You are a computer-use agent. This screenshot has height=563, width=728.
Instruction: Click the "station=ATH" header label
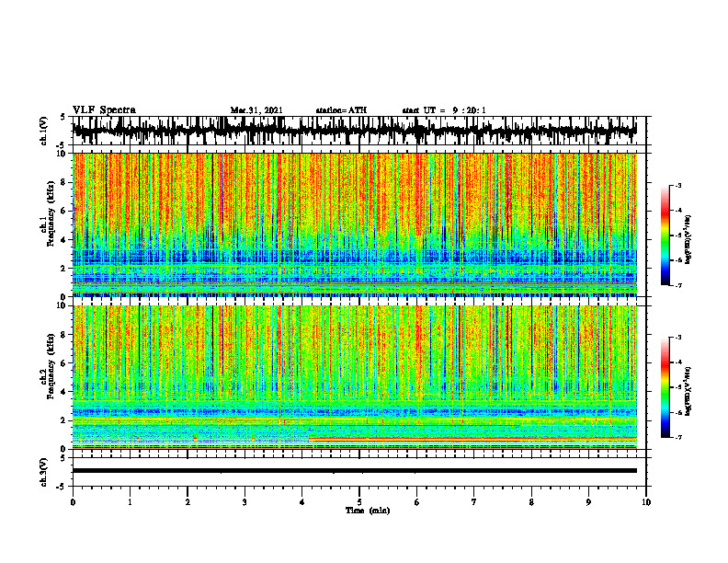coord(341,110)
